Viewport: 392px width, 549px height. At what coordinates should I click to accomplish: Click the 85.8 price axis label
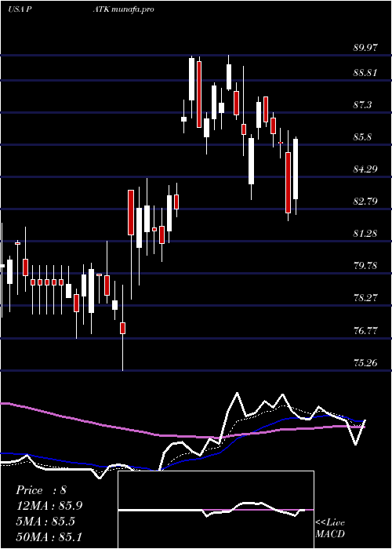coord(362,137)
